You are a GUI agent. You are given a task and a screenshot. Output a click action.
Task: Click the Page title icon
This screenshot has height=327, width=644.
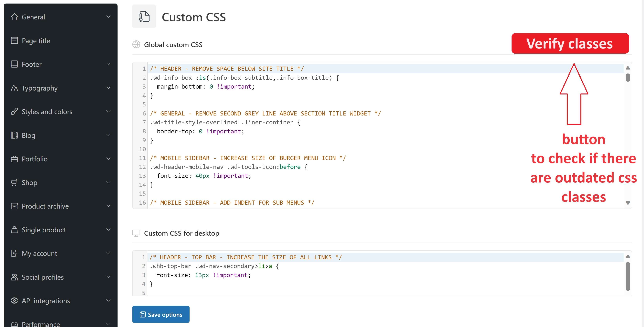click(15, 40)
